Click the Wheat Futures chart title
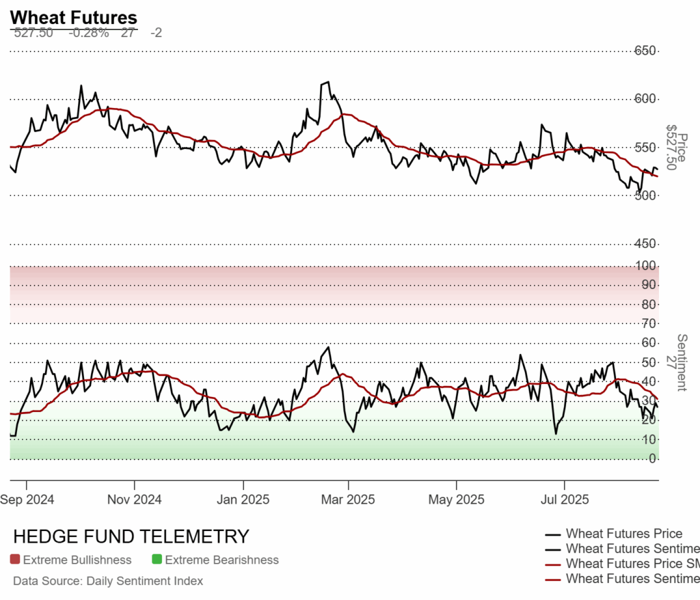Viewport: 700px width, 600px height. point(74,18)
